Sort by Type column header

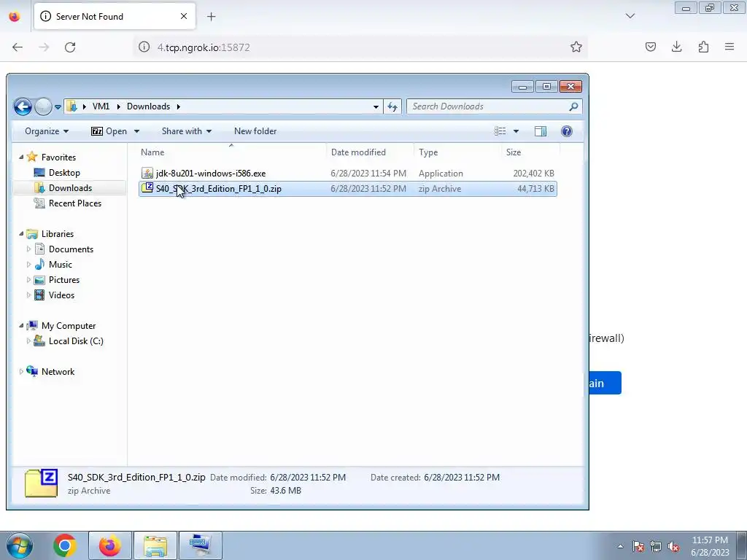457,152
